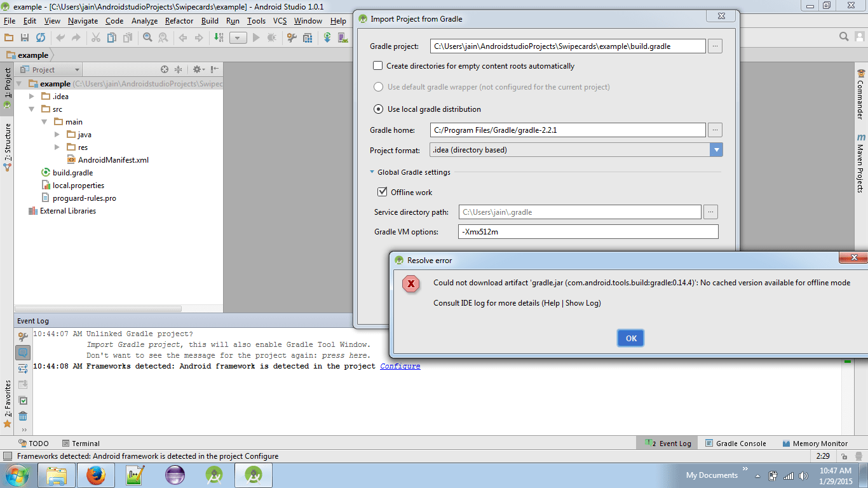Expand the java folder node
The width and height of the screenshot is (868, 488).
57,135
